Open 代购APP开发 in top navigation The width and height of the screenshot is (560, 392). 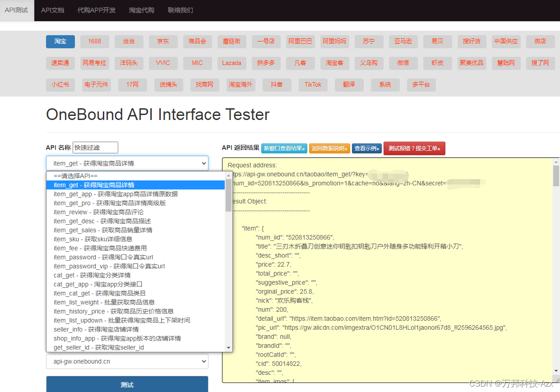point(97,10)
